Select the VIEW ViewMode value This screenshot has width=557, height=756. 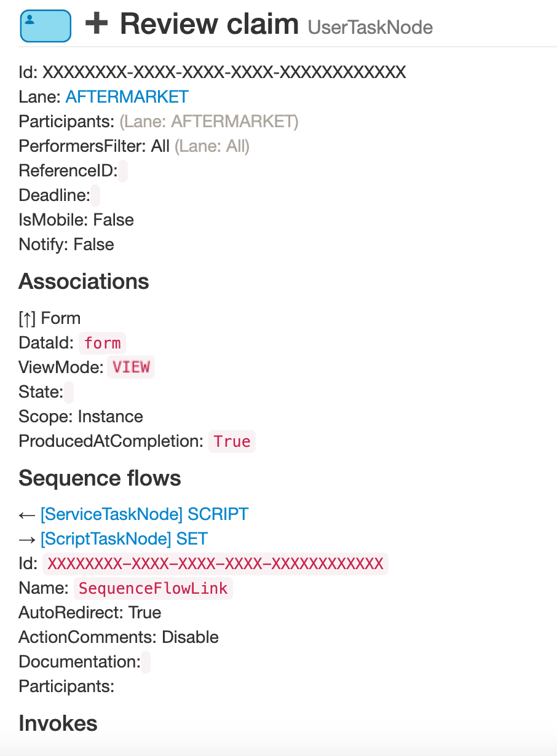click(x=131, y=368)
